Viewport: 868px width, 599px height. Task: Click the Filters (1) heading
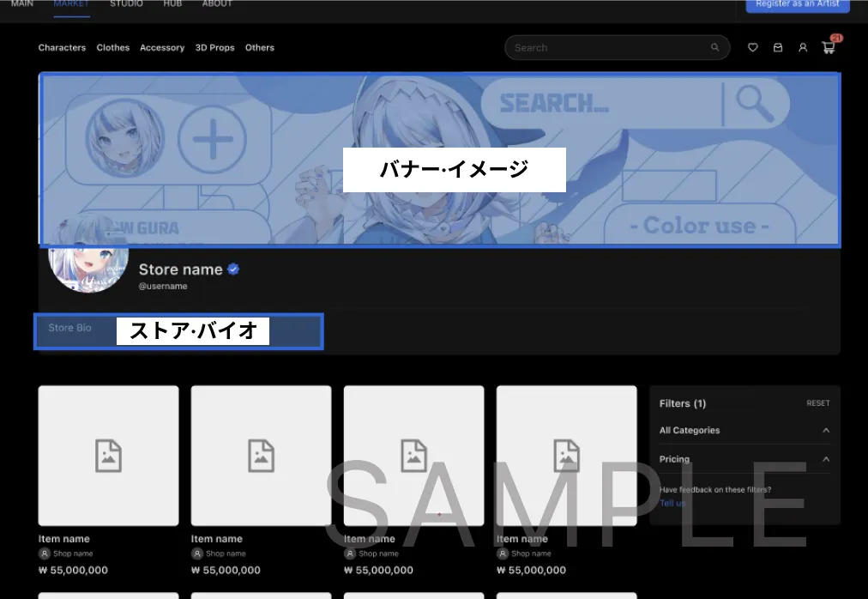[683, 403]
